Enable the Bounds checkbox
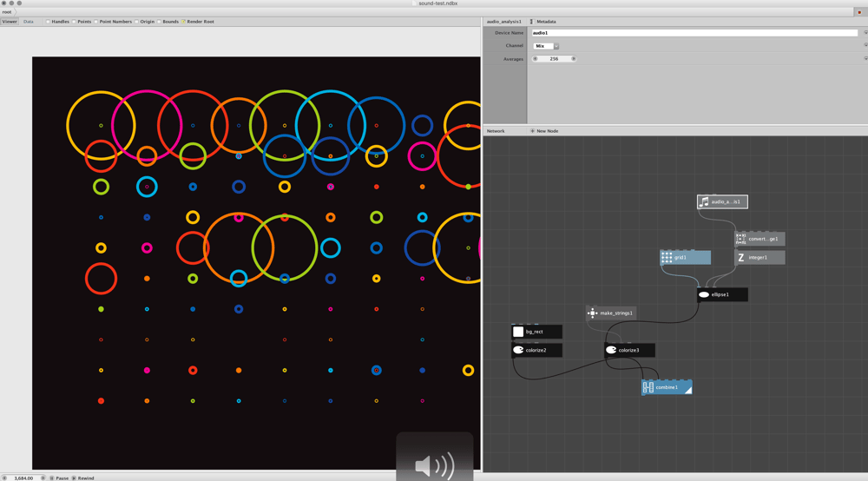The width and height of the screenshot is (868, 481). (x=159, y=22)
